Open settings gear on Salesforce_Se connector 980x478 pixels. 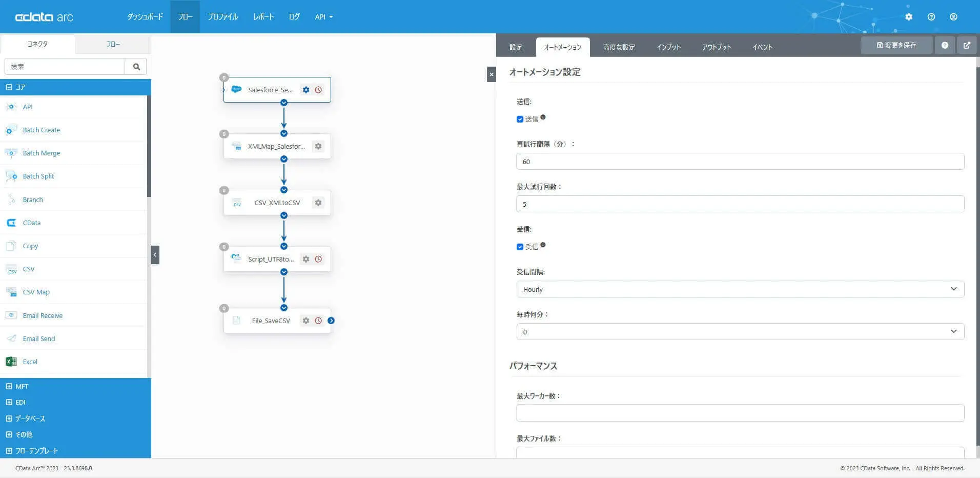click(306, 90)
